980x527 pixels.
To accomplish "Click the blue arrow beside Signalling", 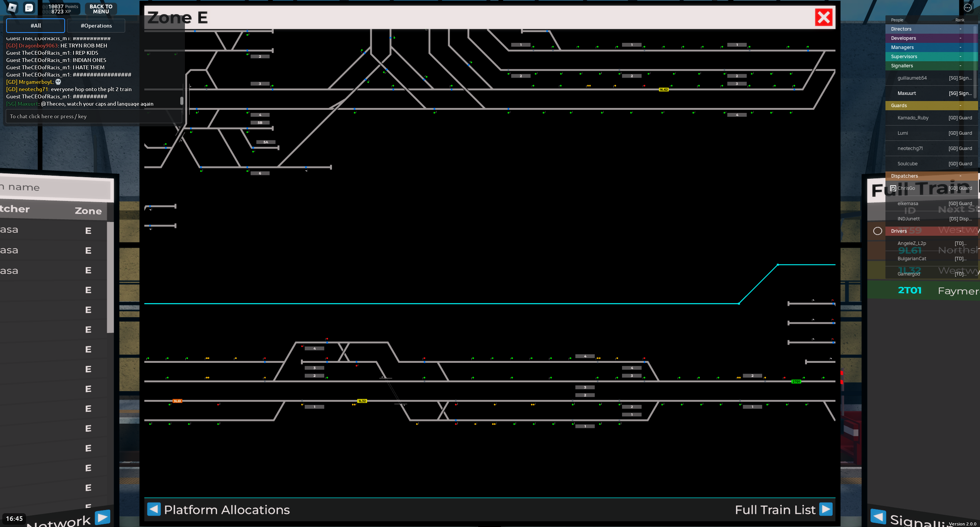I will point(878,517).
